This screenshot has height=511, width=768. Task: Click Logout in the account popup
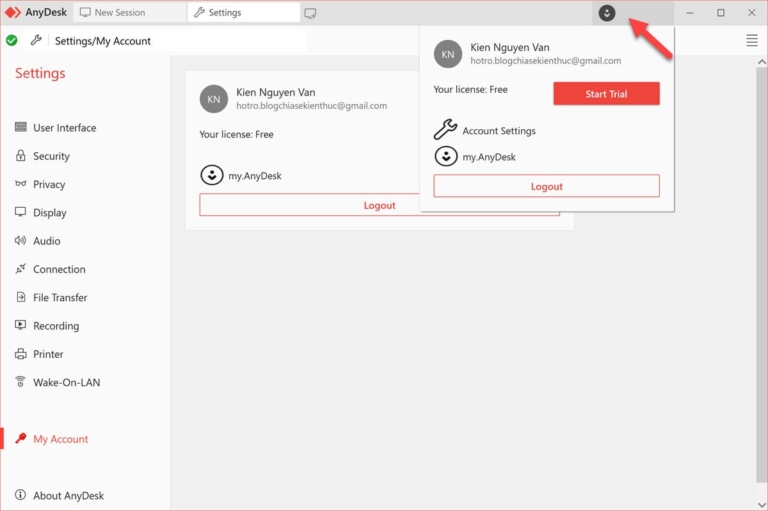point(546,186)
